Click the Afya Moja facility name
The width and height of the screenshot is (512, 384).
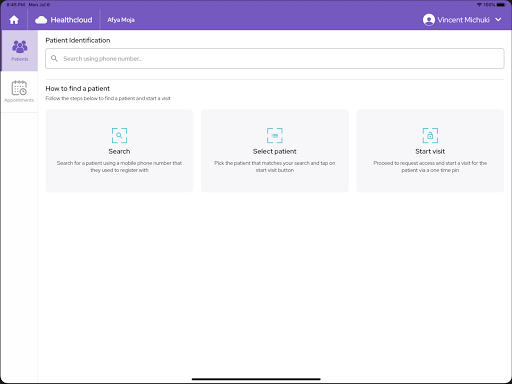121,20
